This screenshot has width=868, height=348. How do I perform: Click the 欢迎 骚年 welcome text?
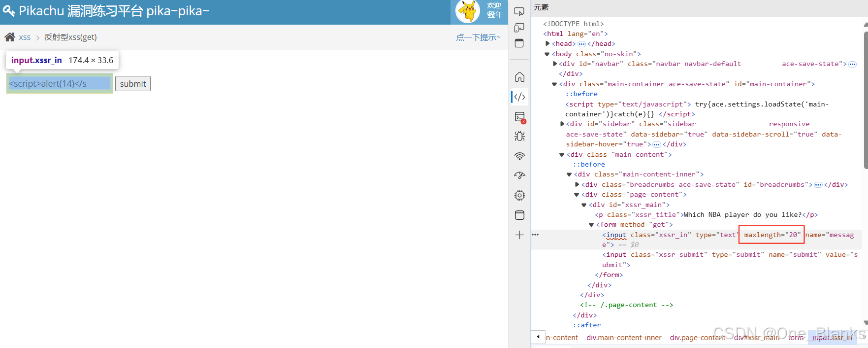[495, 10]
